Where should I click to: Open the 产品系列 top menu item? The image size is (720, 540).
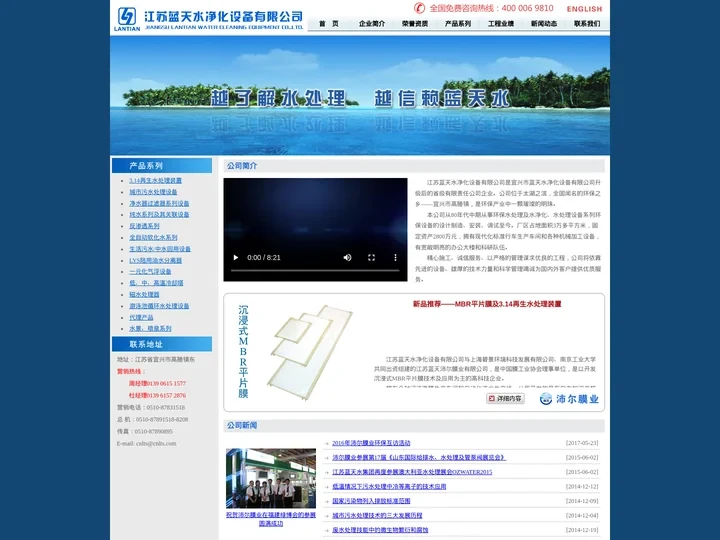458,24
